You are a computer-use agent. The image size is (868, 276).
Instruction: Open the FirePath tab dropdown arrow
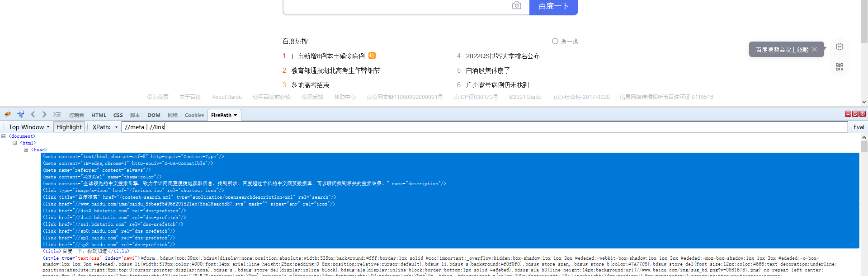tap(235, 115)
